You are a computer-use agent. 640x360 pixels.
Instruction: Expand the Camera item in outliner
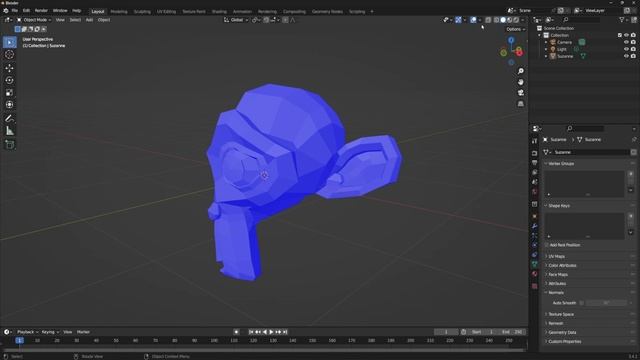tap(546, 42)
